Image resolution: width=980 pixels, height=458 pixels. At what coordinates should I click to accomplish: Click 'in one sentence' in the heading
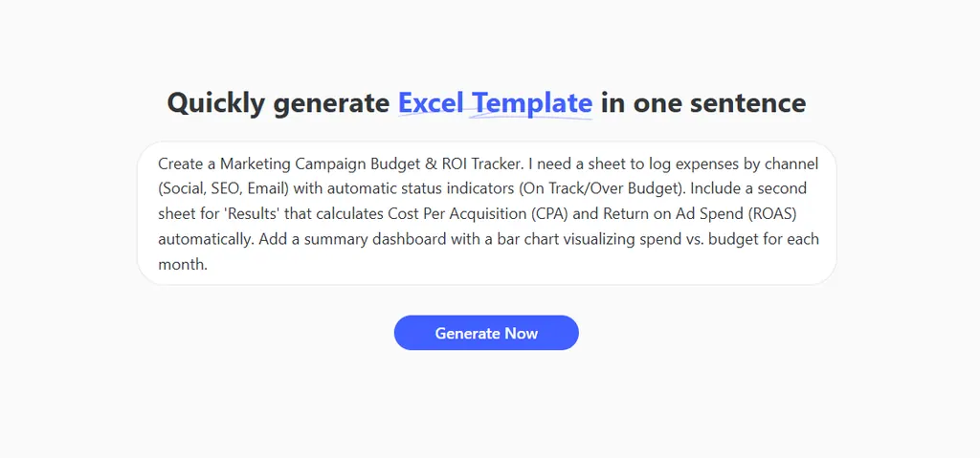pos(703,103)
